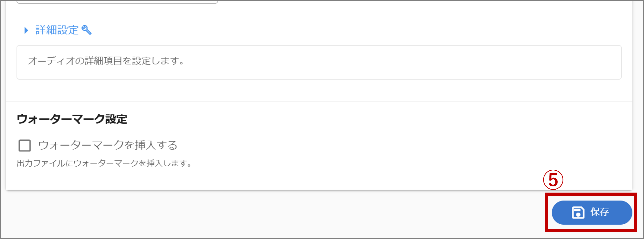The width and height of the screenshot is (644, 239).
Task: Select the オーディオの詳細項目を設定します text box
Action: click(319, 62)
